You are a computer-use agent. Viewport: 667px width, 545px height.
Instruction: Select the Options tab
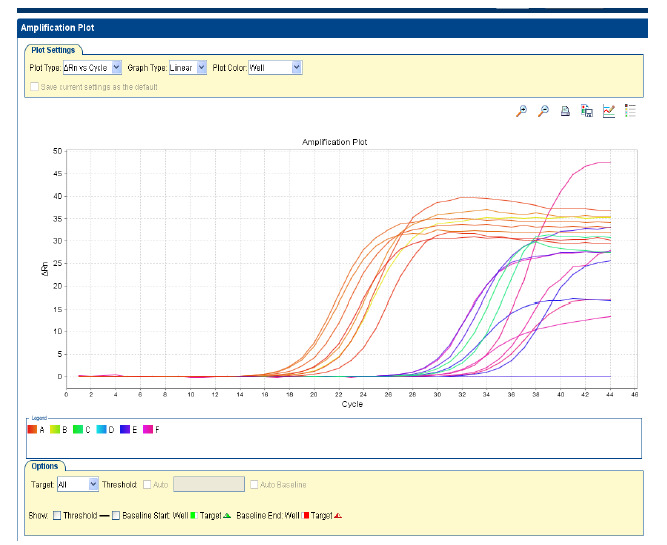pyautogui.click(x=44, y=466)
